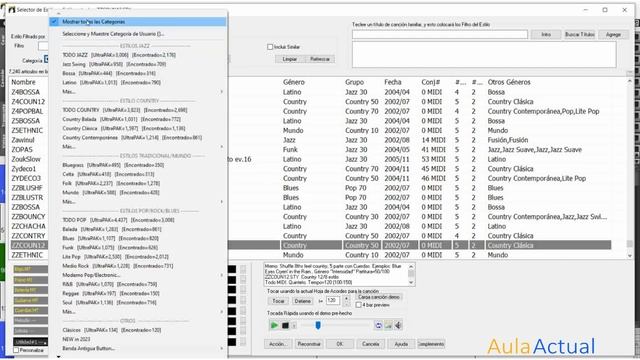Screen dimensions: 640x360
Task: Click the speaker icon in demo player
Action: point(398,325)
